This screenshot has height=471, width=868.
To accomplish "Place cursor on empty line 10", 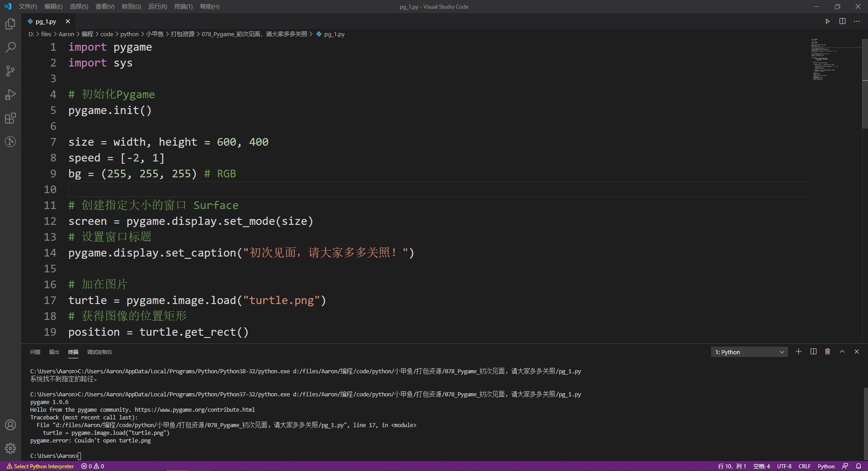I will [x=438, y=189].
